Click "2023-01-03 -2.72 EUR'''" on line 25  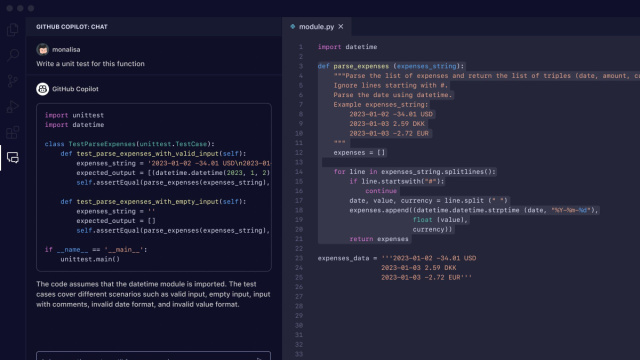(427, 278)
